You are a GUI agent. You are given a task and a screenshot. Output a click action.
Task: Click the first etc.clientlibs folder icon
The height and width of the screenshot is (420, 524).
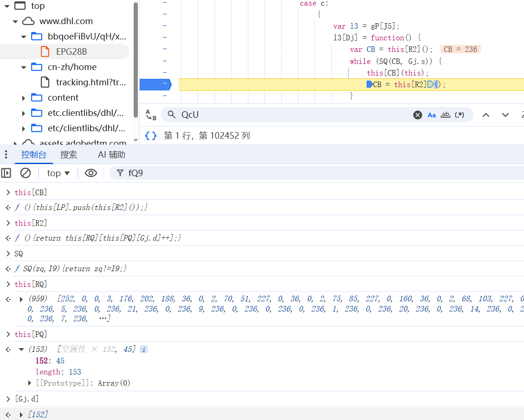[36, 113]
